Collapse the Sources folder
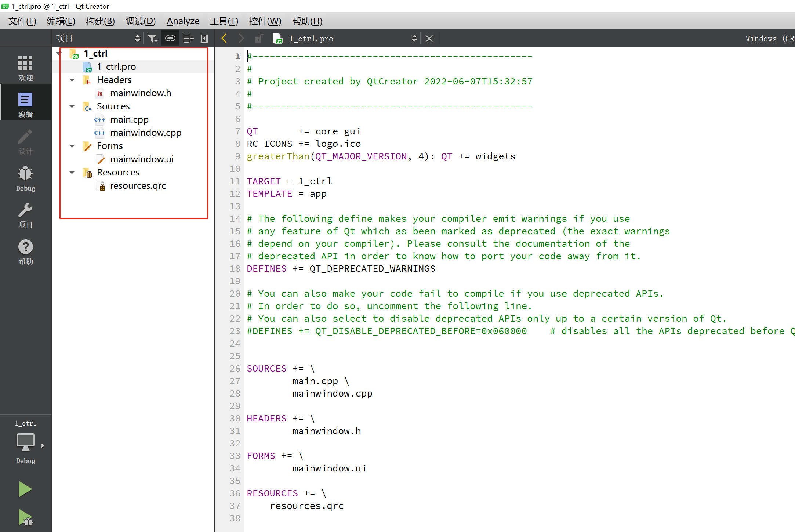Screen dimensions: 795x532 (72, 106)
